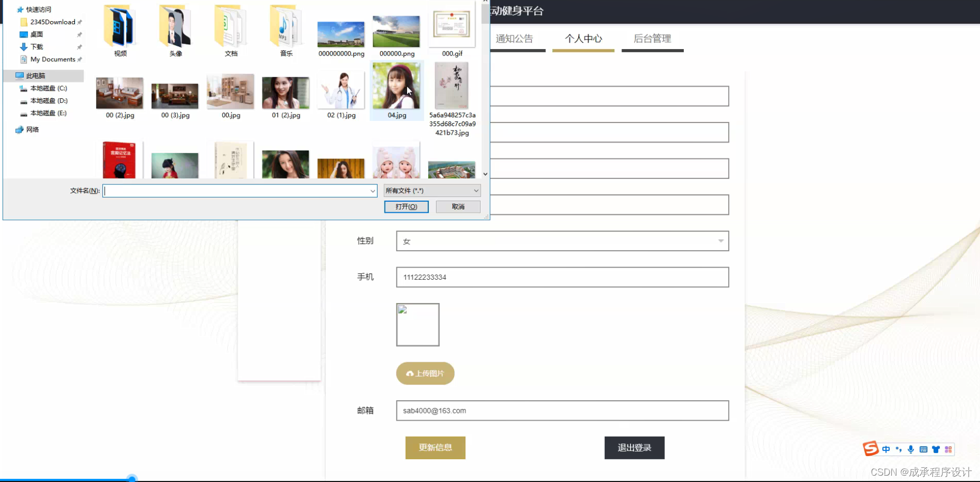Open the 后台管理 tab
The width and height of the screenshot is (980, 482).
(x=653, y=39)
